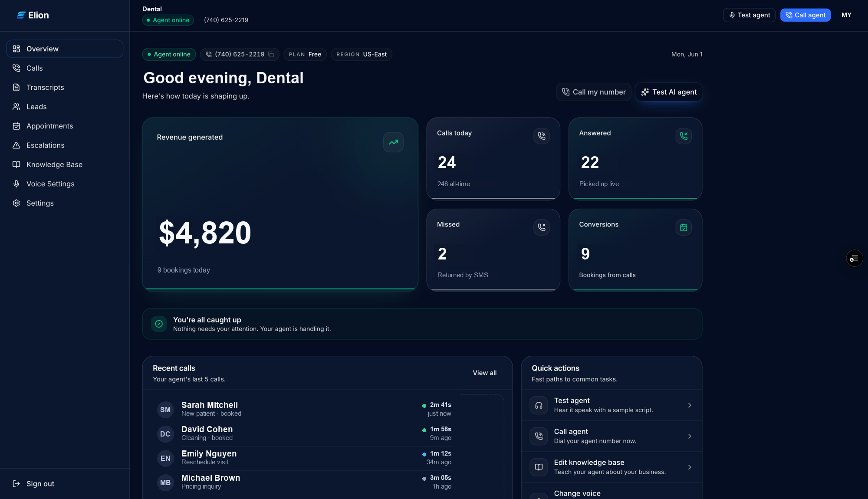The width and height of the screenshot is (868, 499).
Task: Click the 'Bookings from calls' label
Action: point(607,275)
